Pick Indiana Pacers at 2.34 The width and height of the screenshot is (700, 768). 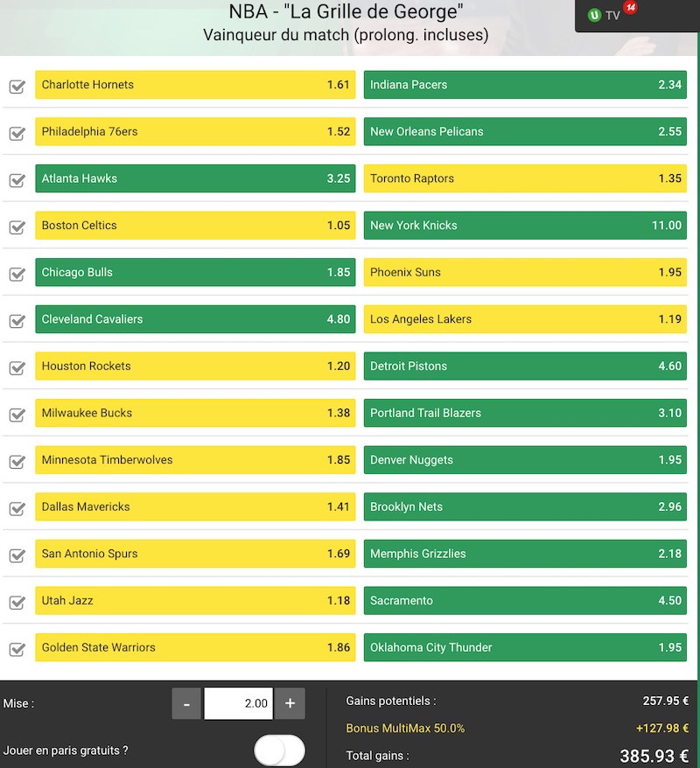(525, 85)
